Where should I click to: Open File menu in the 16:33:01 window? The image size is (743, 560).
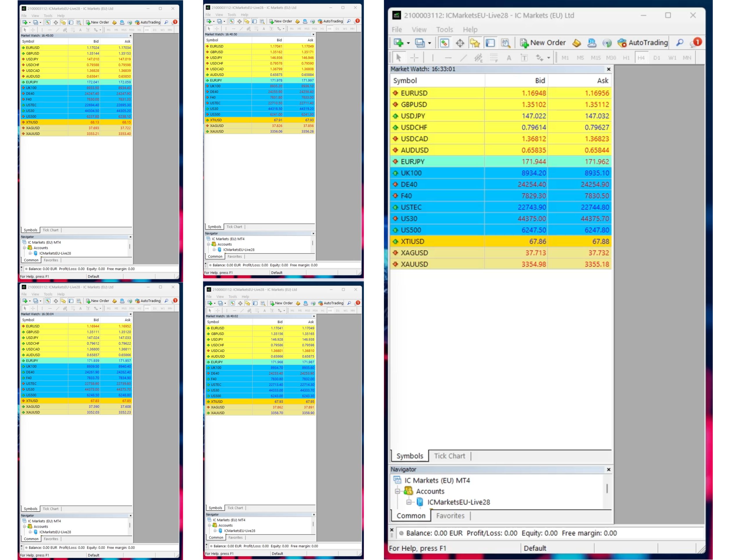[x=397, y=30]
